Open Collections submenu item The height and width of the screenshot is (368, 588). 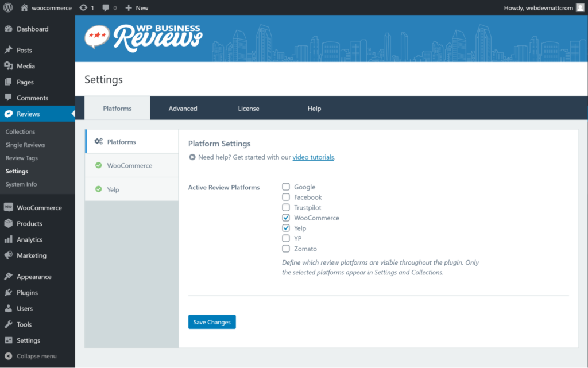(20, 131)
